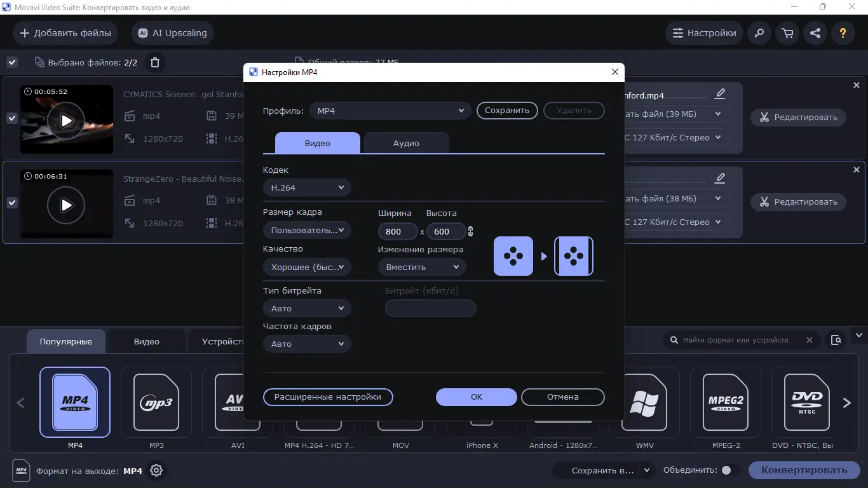868x488 pixels.
Task: Toggle the select all files checkbox
Action: [12, 62]
